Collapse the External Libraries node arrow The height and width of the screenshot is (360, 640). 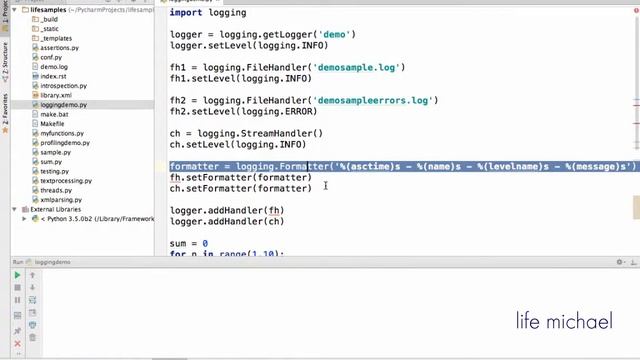(x=15, y=209)
